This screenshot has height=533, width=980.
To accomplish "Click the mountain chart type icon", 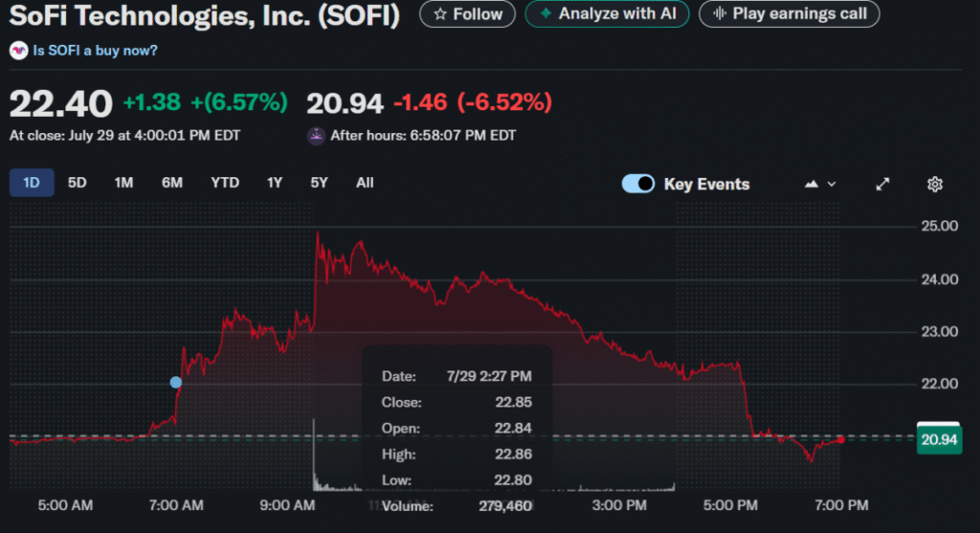I will point(812,184).
